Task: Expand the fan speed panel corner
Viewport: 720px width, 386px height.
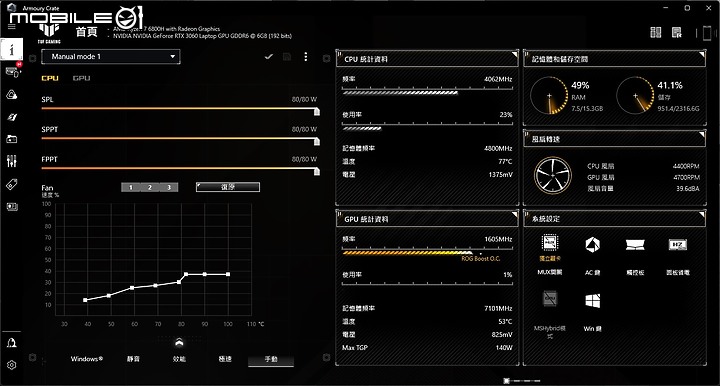Action: tap(702, 134)
